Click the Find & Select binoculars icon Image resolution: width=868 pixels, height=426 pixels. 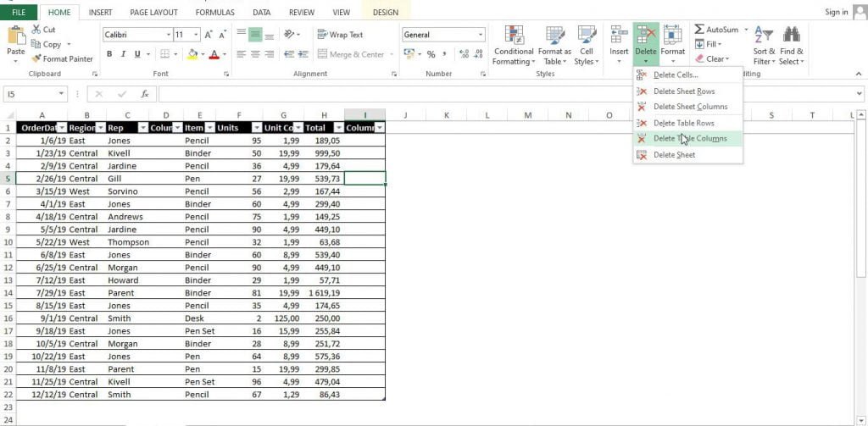pyautogui.click(x=792, y=35)
